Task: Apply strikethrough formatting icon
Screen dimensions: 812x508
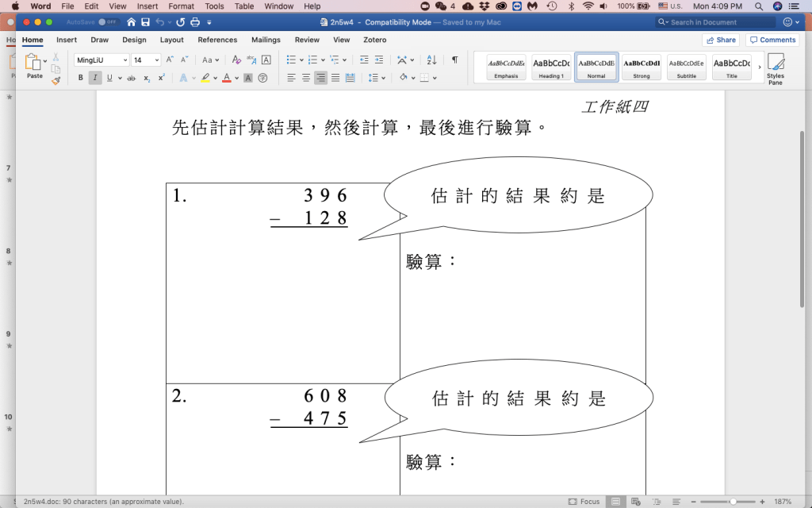Action: click(x=132, y=78)
